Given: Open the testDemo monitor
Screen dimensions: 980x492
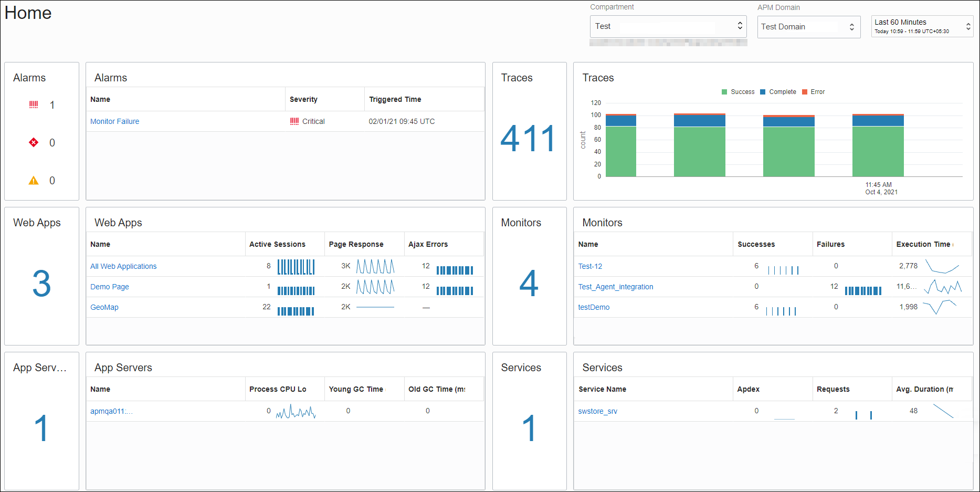Looking at the screenshot, I should click(594, 307).
